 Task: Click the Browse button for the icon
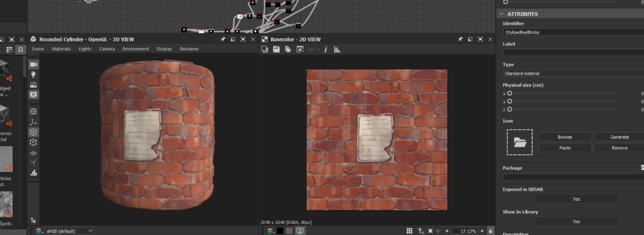[565, 137]
